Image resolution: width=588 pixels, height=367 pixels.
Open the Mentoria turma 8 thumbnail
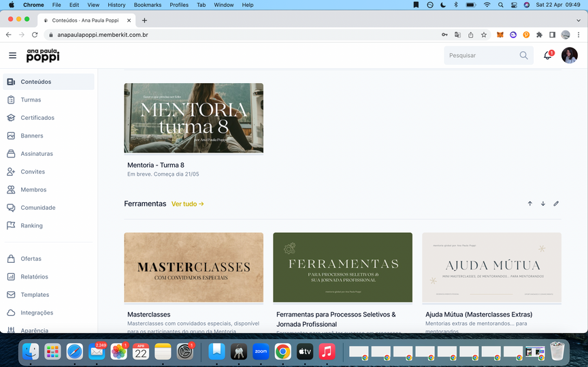(193, 118)
